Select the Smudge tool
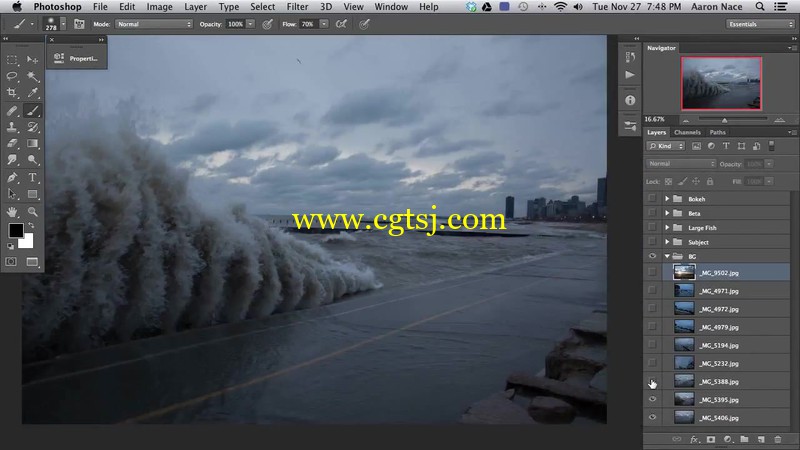This screenshot has width=800, height=450. click(12, 160)
